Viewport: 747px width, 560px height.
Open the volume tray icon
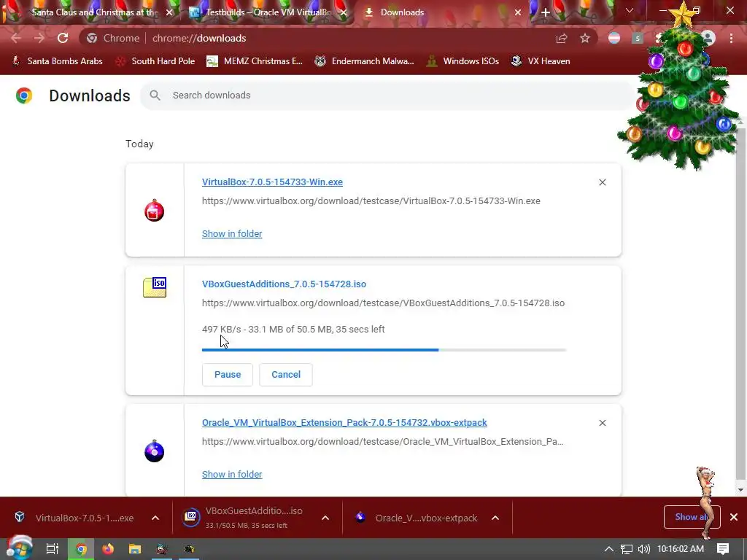coord(643,549)
